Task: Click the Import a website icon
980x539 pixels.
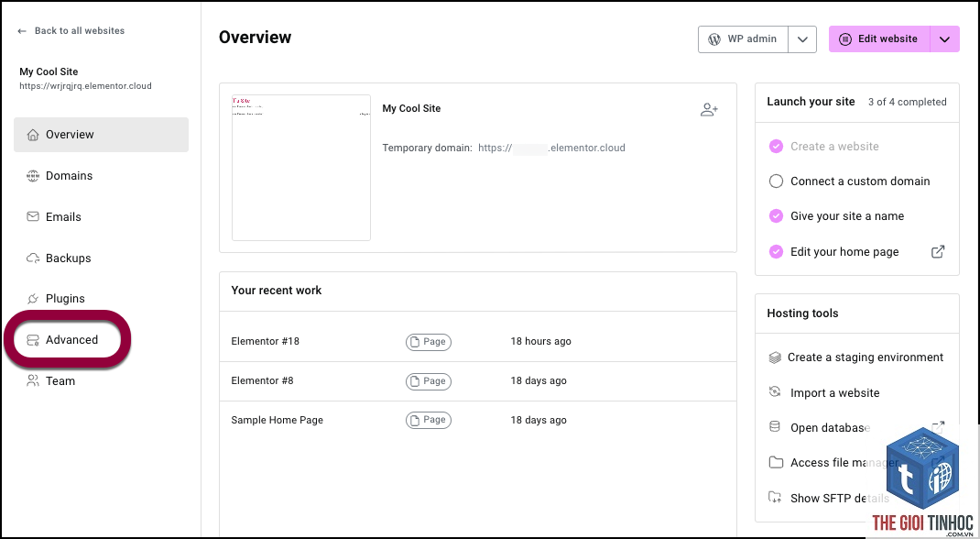Action: tap(775, 392)
